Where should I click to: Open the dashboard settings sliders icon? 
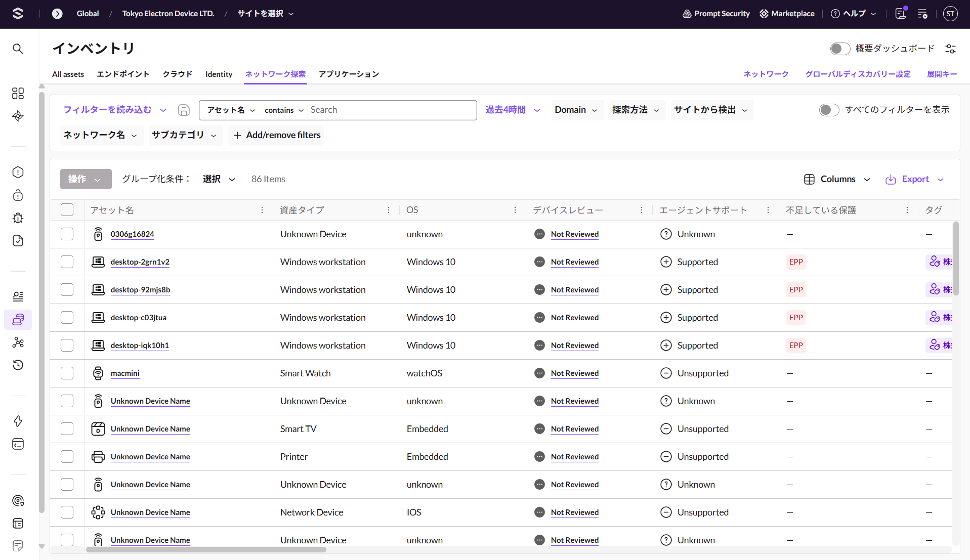pyautogui.click(x=950, y=49)
